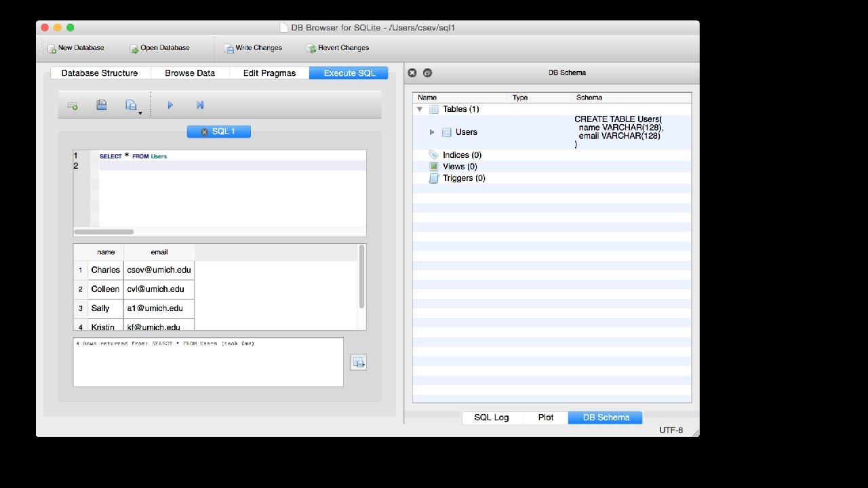This screenshot has height=488, width=868.
Task: Click the Indices tag icon
Action: pos(434,155)
